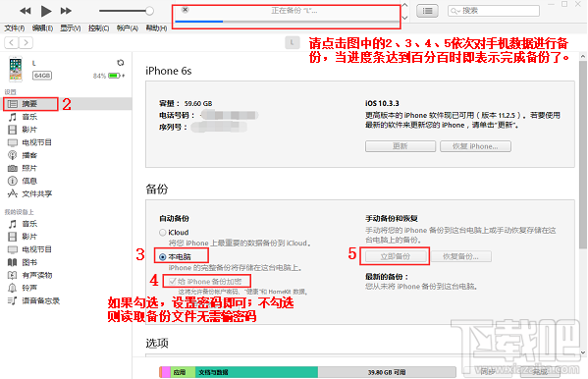588x379 pixels.
Task: Click the sync icon beside device name
Action: (121, 63)
